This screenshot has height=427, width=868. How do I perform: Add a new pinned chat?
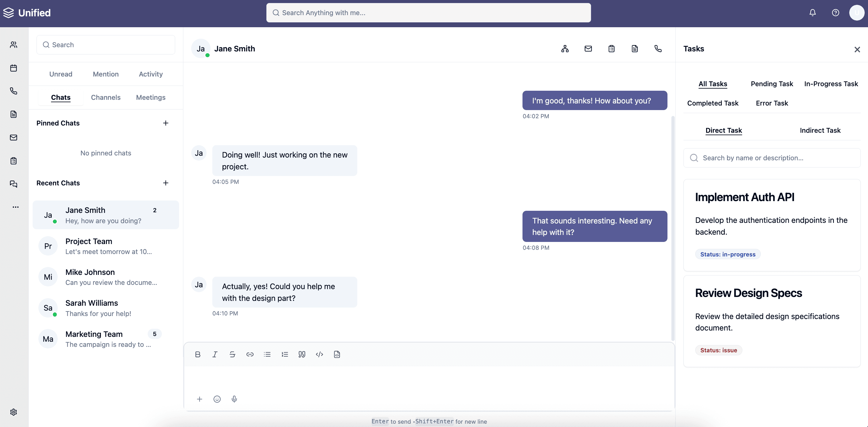(166, 123)
